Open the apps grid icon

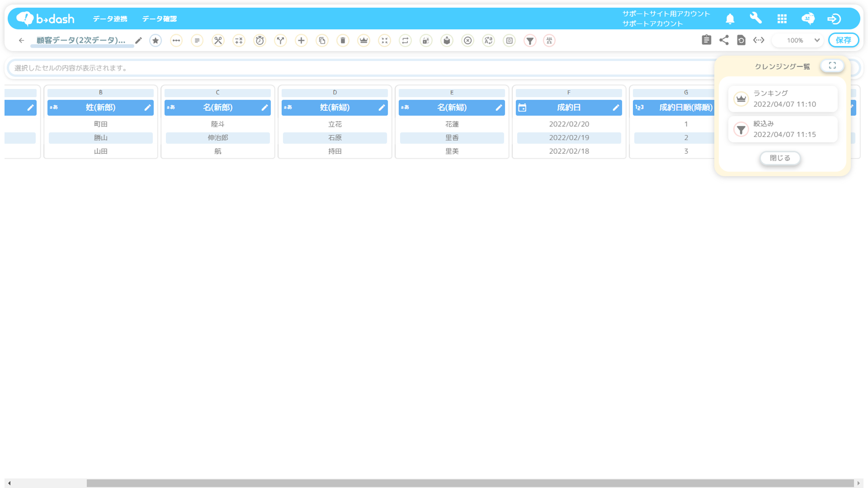click(782, 19)
